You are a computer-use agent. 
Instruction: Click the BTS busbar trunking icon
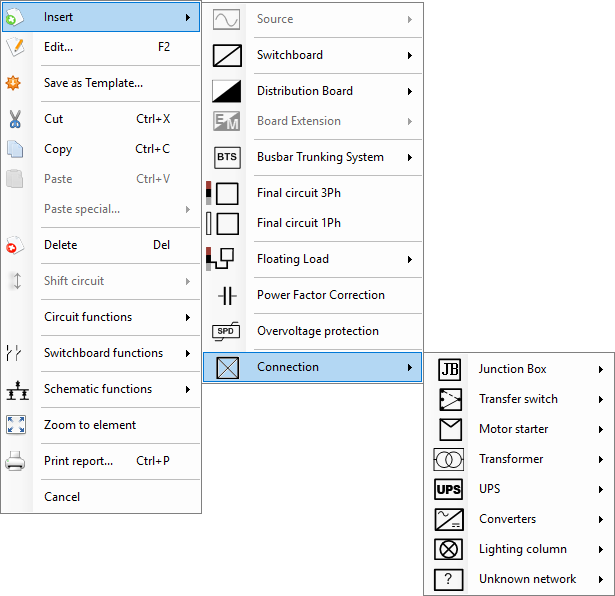(x=227, y=158)
